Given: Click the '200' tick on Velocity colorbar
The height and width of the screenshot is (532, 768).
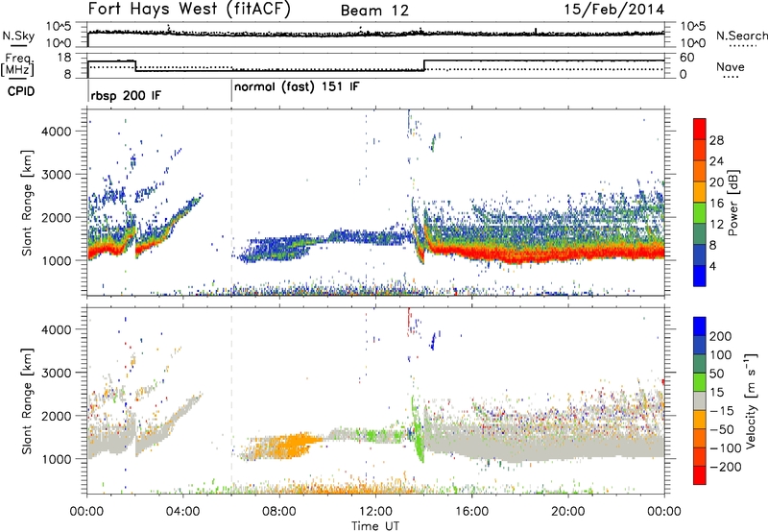Looking at the screenshot, I should 721,336.
